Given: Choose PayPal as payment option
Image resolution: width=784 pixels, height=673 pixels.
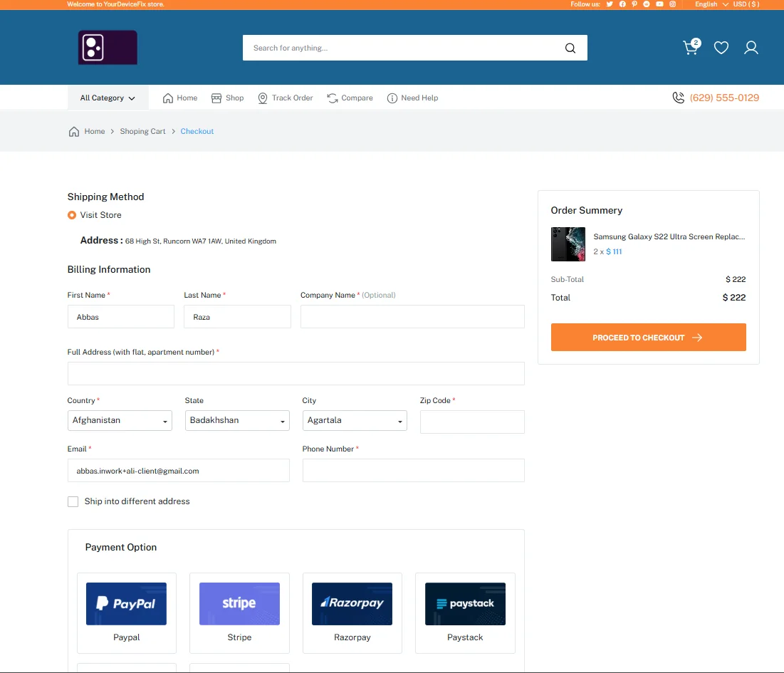Looking at the screenshot, I should click(127, 612).
